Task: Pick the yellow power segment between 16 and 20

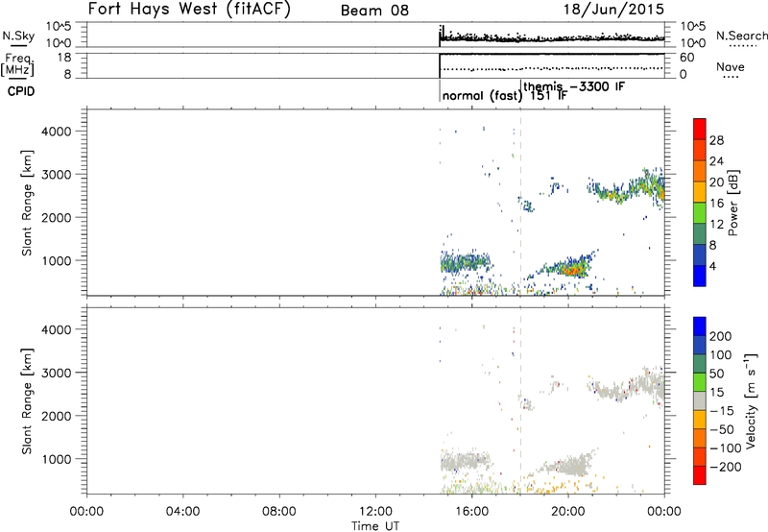Action: point(700,192)
